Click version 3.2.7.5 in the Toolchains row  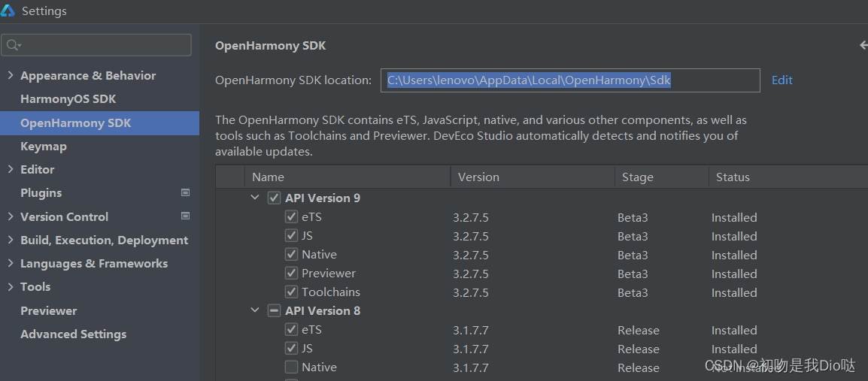471,292
